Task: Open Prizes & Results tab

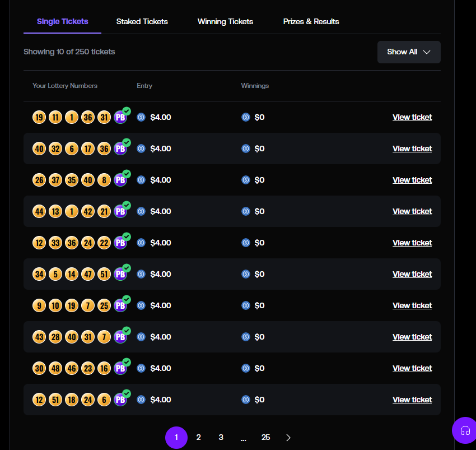Action: pos(311,21)
